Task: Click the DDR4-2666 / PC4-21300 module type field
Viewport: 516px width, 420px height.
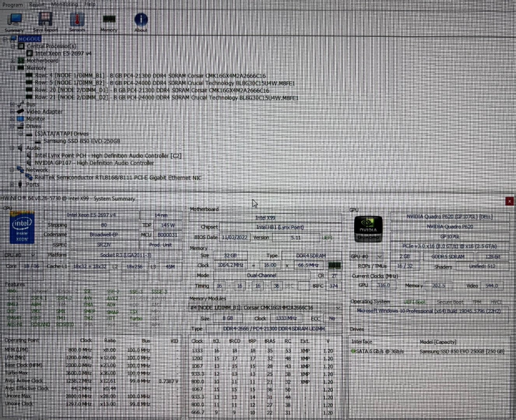Action: point(274,329)
